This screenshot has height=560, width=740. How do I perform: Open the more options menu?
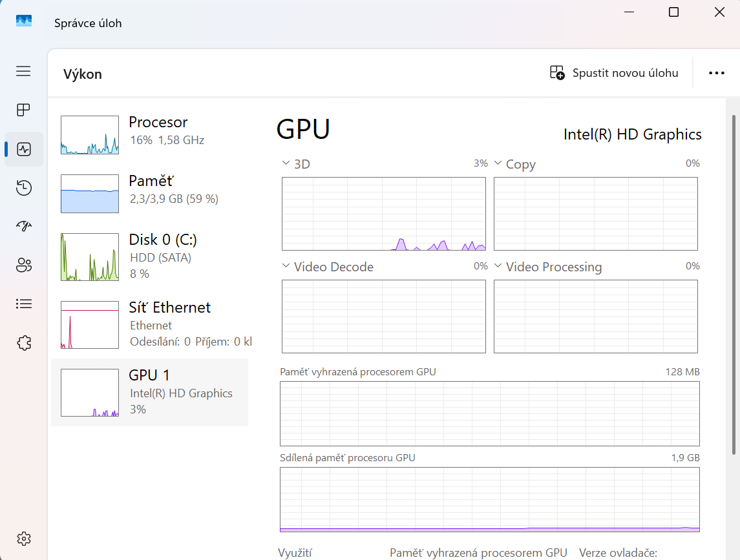[716, 72]
